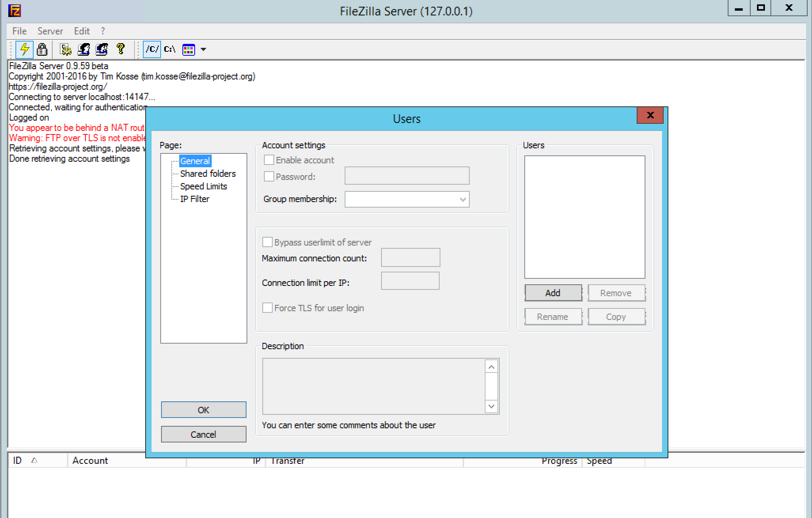Viewport: 812px width, 518px height.
Task: Click the Description scrollbar down arrow
Action: coord(491,406)
